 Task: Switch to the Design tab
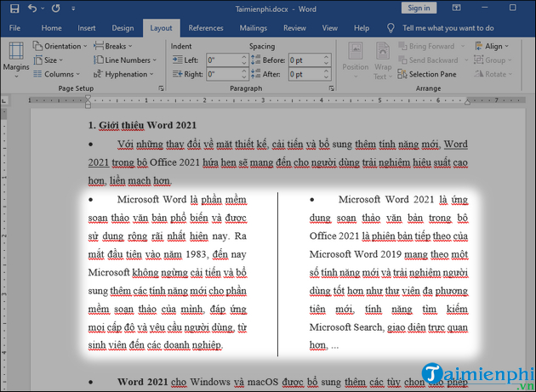(x=123, y=28)
